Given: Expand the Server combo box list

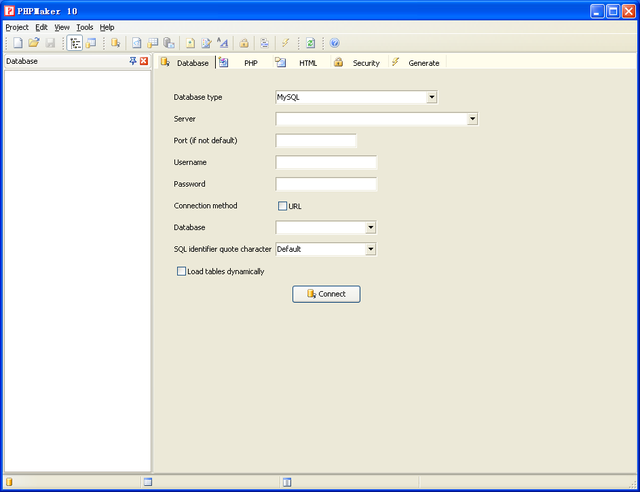Looking at the screenshot, I should coord(472,119).
